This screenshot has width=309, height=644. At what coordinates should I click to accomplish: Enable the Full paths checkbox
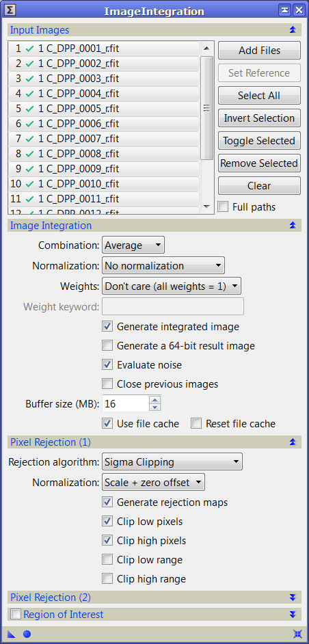[x=223, y=207]
